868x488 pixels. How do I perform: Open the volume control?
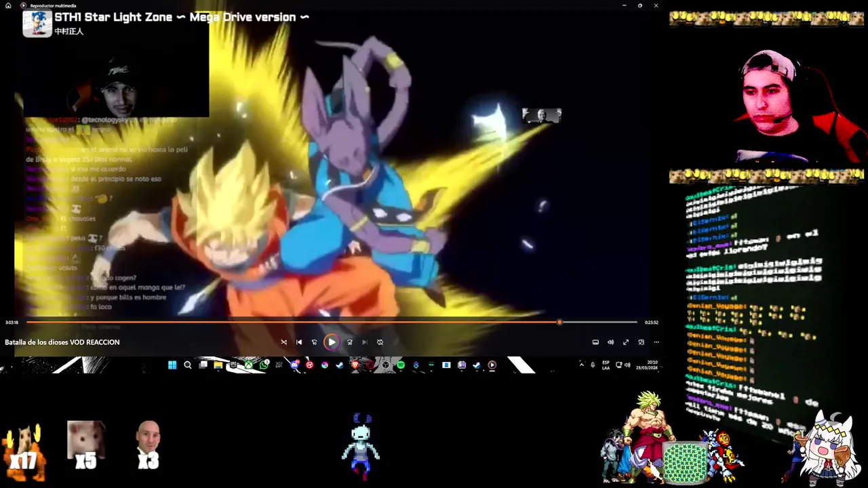610,342
